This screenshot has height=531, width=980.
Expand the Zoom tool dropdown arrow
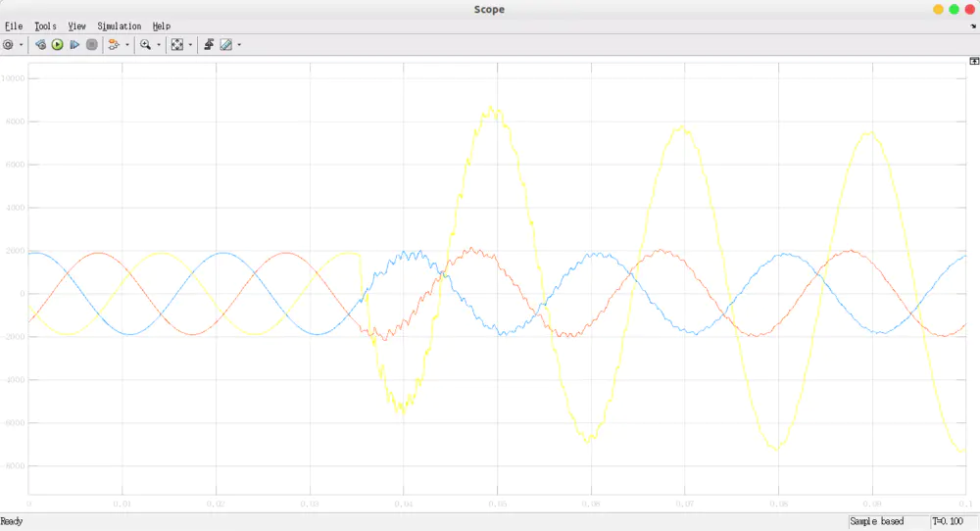pos(158,45)
